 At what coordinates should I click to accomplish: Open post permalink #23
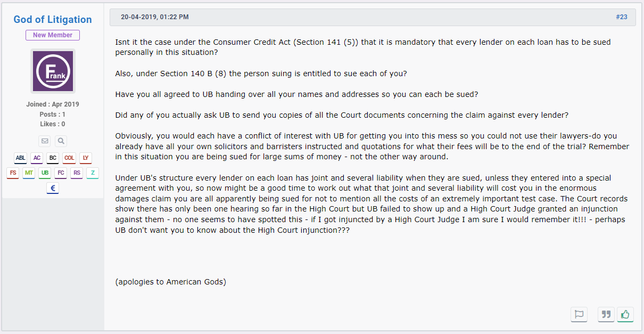coord(622,17)
